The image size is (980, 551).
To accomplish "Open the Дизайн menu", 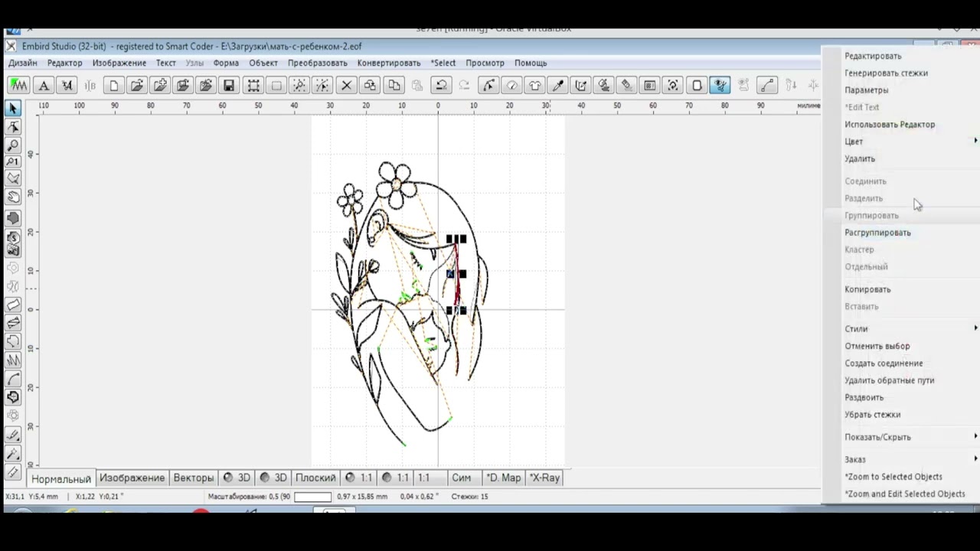I will pos(23,63).
